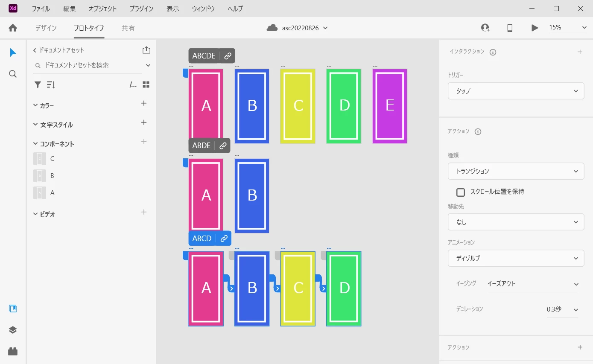This screenshot has width=593, height=364.
Task: Go to the Home screen icon
Action: pos(13,28)
